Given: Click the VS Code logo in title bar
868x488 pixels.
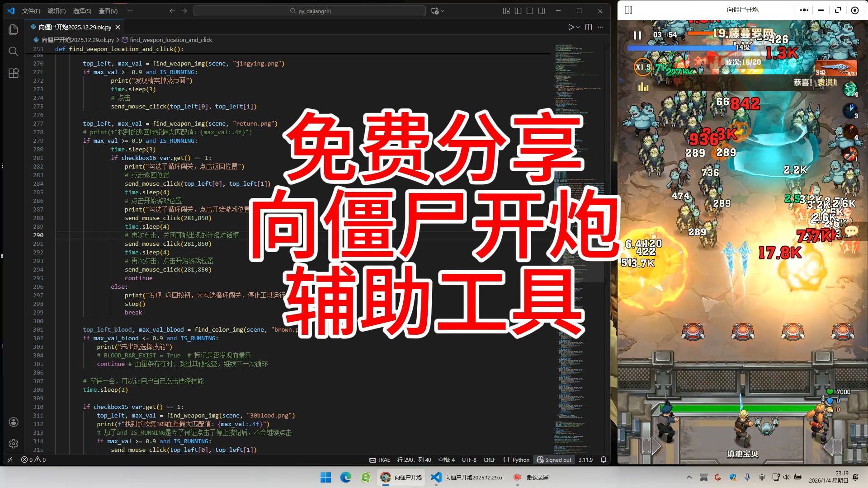Looking at the screenshot, I should click(x=11, y=11).
